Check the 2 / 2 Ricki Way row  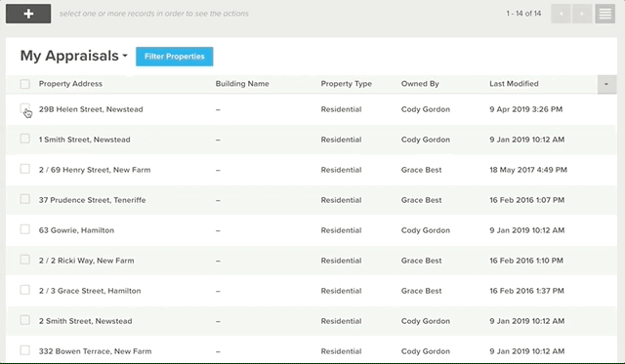[x=25, y=260]
